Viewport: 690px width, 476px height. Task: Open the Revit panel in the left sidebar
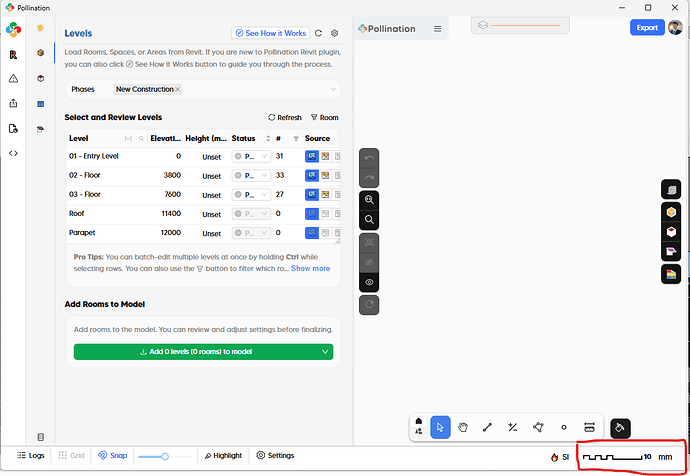[13, 55]
